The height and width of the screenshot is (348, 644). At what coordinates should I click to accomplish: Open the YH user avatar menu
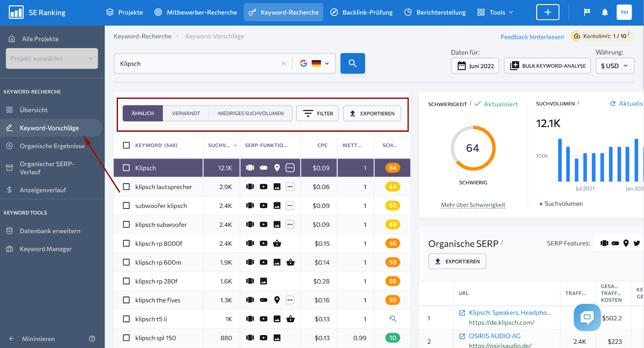[624, 12]
